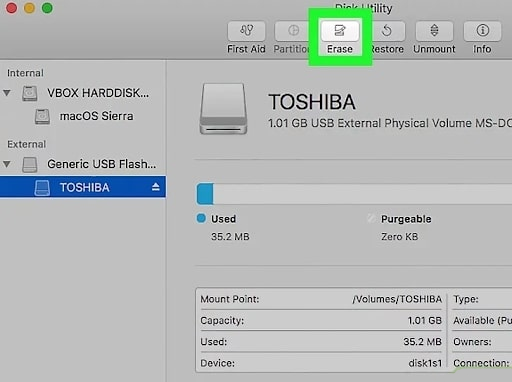Select the macOS Sierra volume icon
Viewport: 512px width, 382px height.
tap(42, 116)
